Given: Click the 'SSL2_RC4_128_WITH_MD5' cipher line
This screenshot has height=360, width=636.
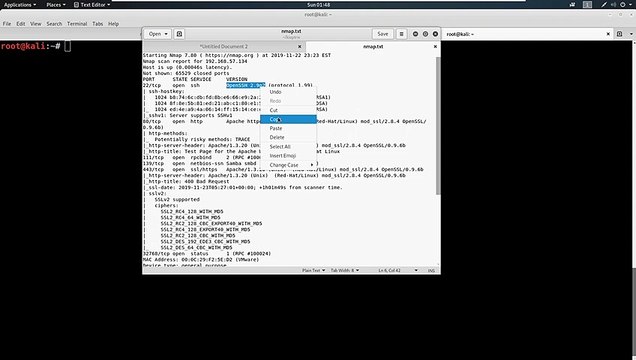Looking at the screenshot, I should point(192,212).
